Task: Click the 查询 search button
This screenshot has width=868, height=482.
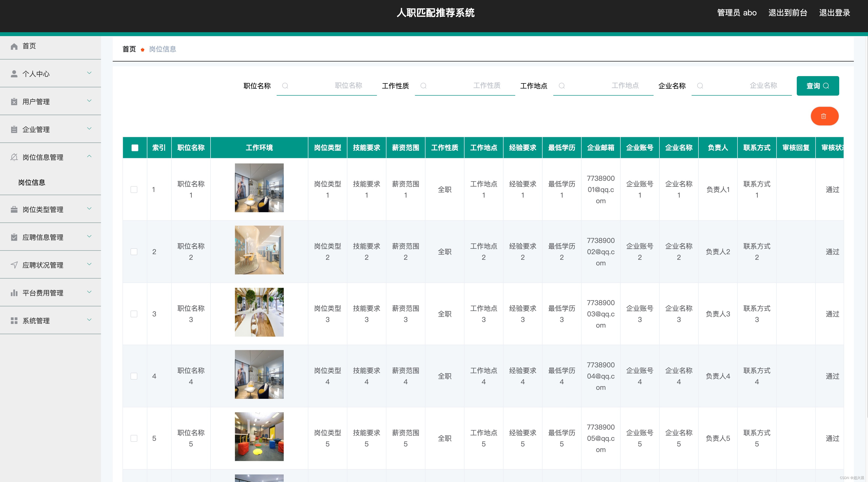Action: coord(818,86)
